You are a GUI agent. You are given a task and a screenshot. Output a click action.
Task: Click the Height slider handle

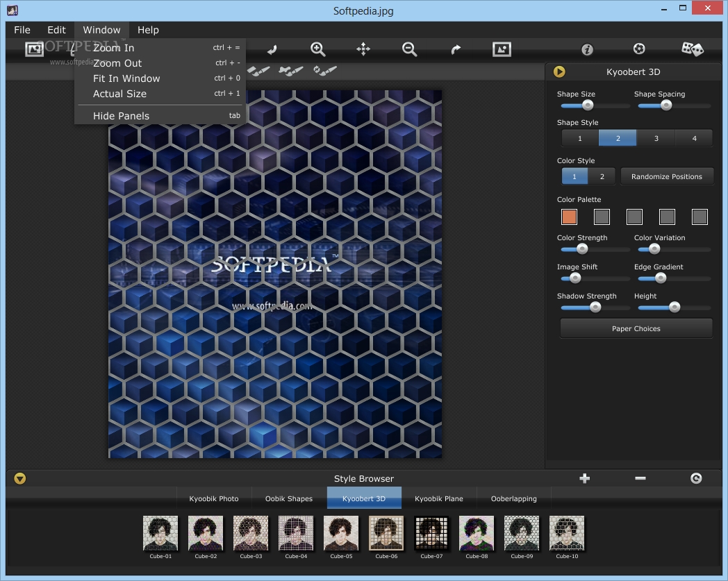coord(675,308)
